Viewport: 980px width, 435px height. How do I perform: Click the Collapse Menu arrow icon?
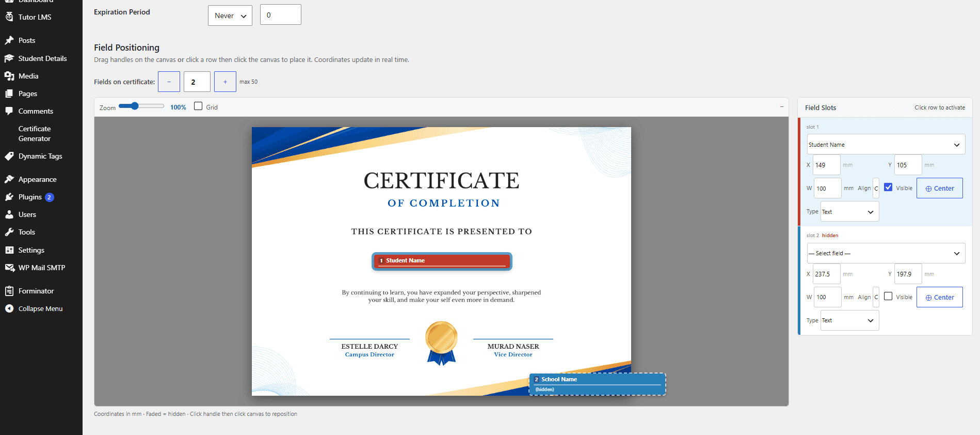pos(9,308)
